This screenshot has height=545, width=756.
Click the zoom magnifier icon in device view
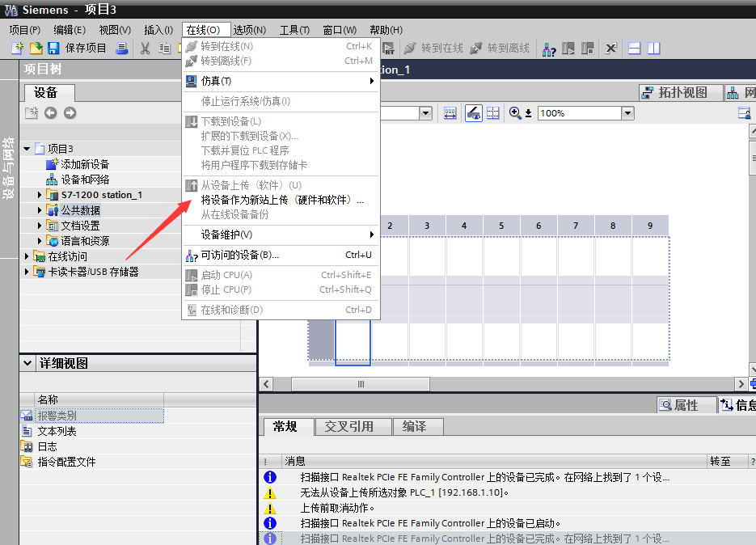(x=515, y=113)
